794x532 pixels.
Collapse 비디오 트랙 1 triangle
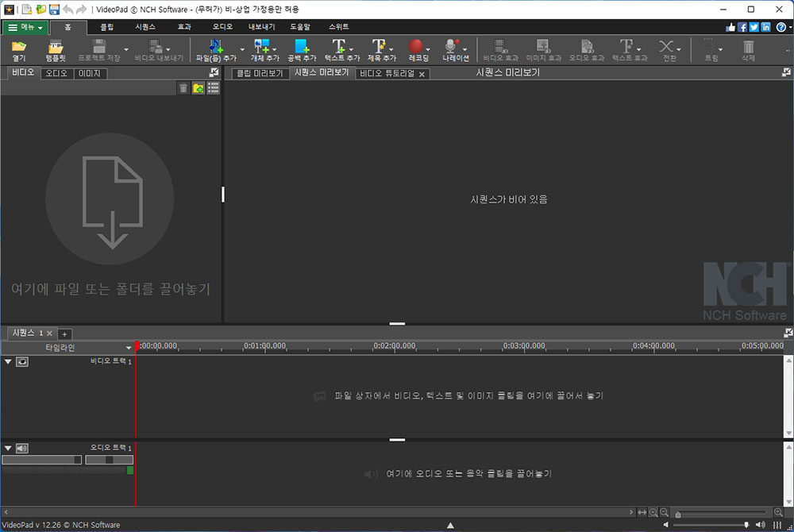point(8,362)
